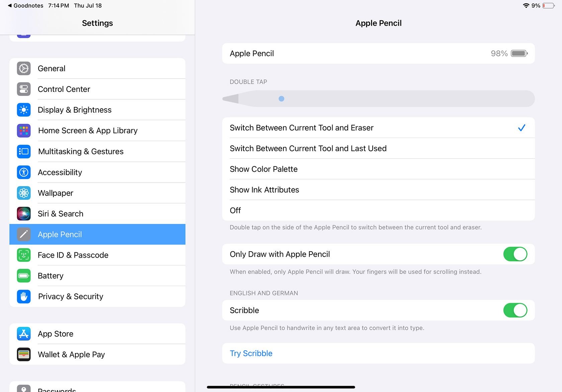Viewport: 562px width, 392px height.
Task: Return to Goodnotes via back arrow
Action: 25,6
